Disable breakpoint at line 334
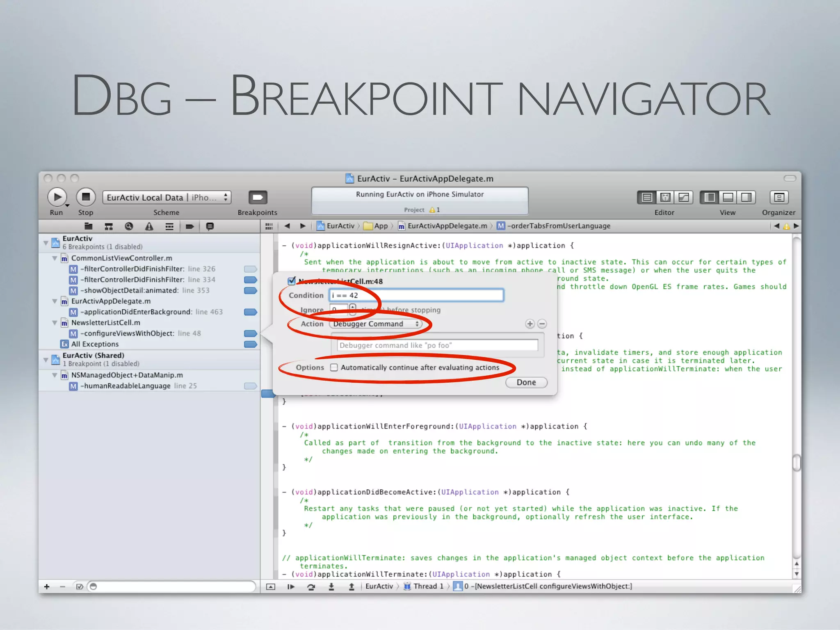Screen dimensions: 840x630 251,280
